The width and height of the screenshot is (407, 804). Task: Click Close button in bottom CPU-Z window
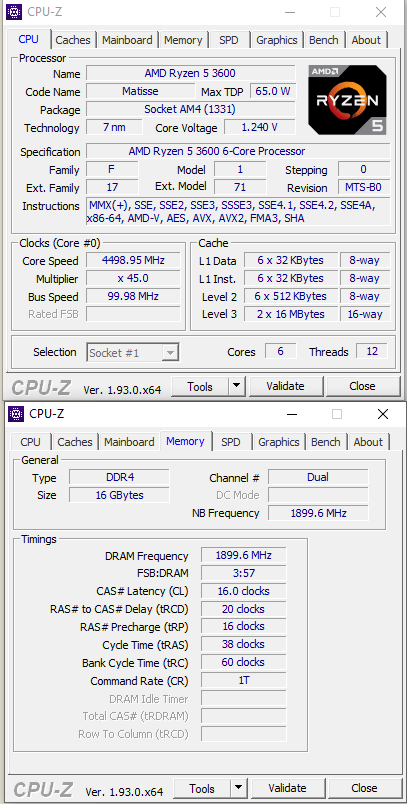click(364, 788)
